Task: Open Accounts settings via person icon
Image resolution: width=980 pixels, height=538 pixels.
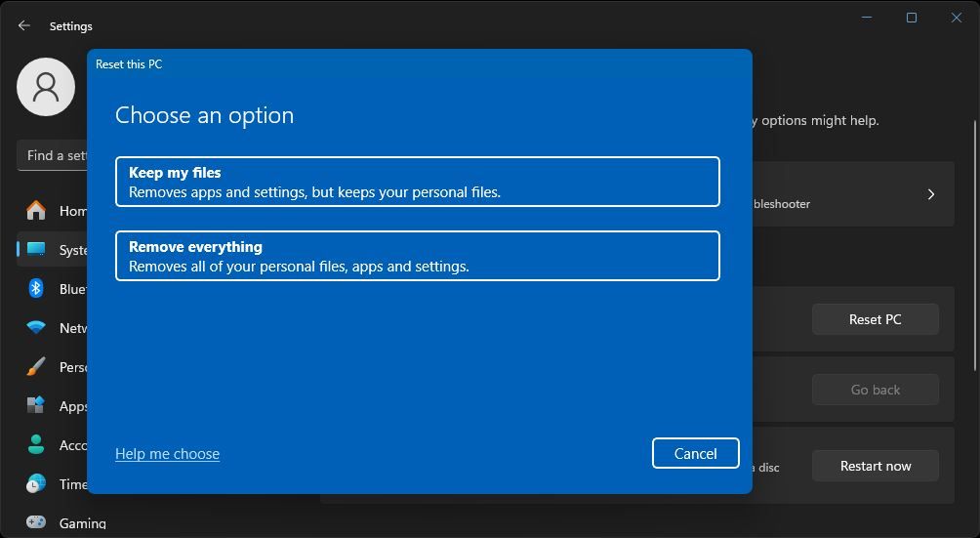Action: pos(36,444)
